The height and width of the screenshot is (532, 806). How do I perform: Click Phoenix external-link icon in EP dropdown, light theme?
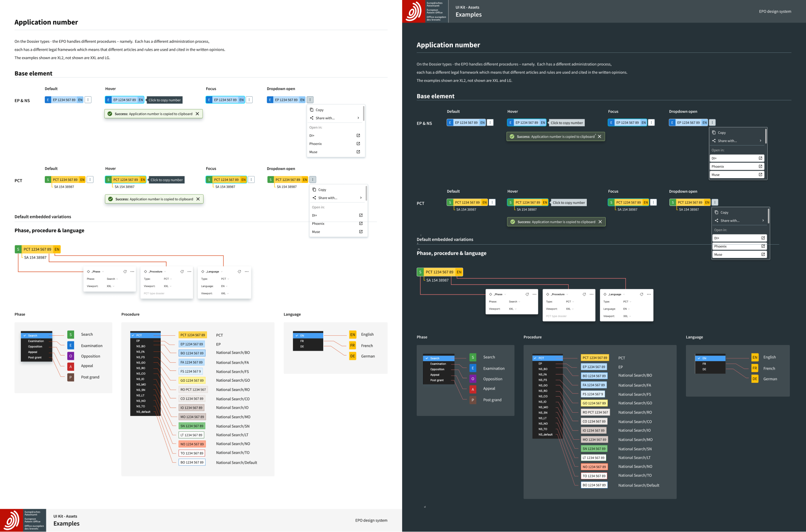click(x=358, y=144)
